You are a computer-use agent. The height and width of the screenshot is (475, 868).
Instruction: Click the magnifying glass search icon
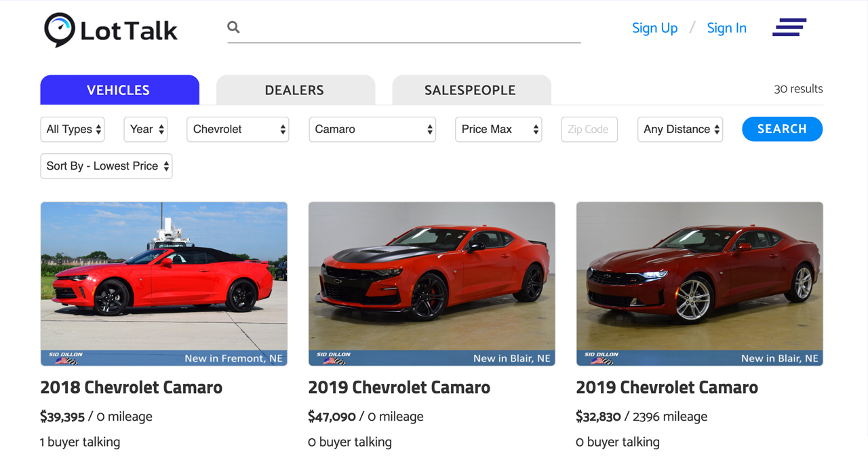click(x=234, y=27)
